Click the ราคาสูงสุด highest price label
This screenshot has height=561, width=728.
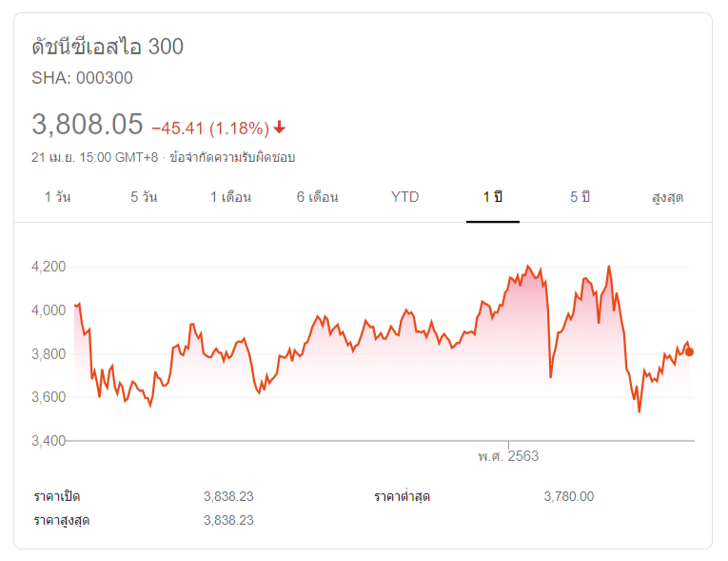(62, 520)
